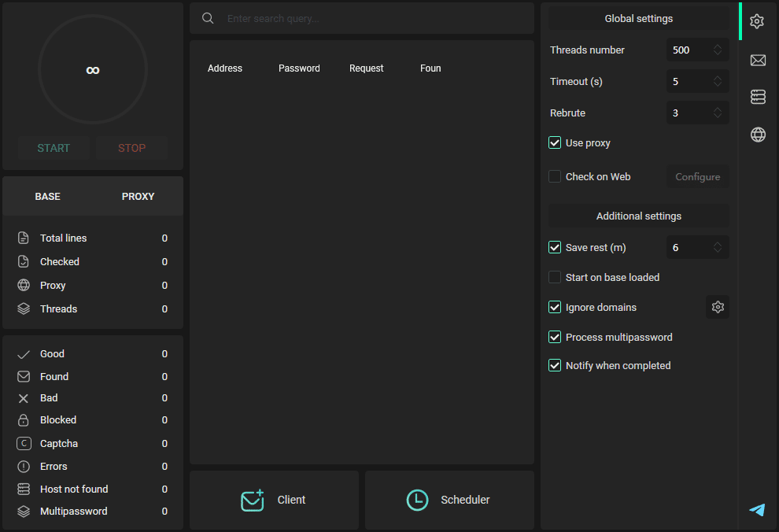
Task: Open Ignore domains gear settings
Action: coord(717,307)
